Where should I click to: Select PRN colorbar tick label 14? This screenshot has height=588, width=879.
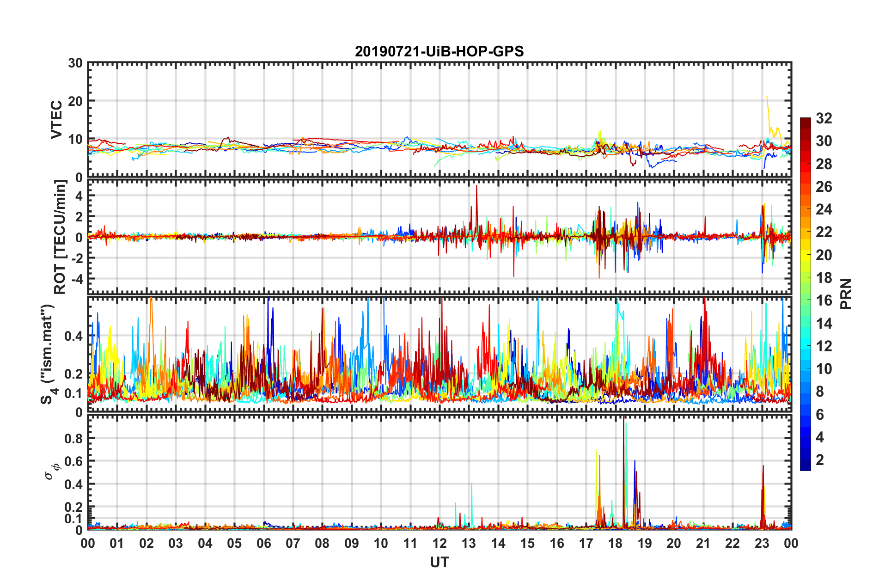click(x=824, y=323)
